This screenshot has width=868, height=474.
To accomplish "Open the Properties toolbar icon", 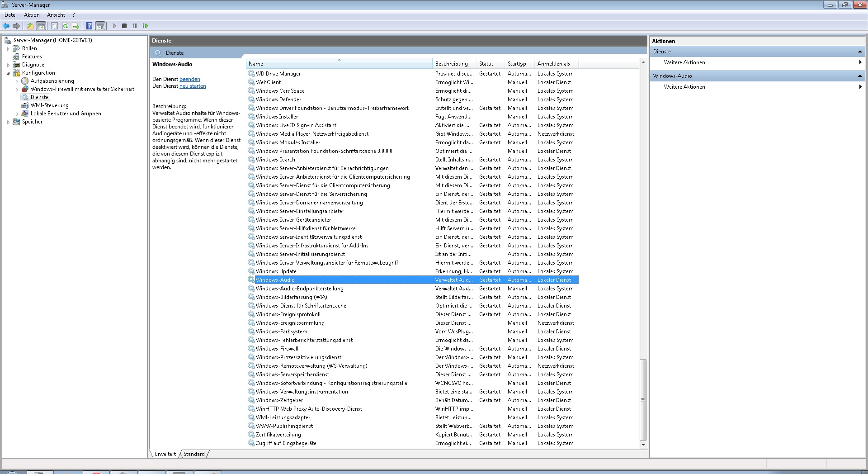I will pyautogui.click(x=54, y=26).
